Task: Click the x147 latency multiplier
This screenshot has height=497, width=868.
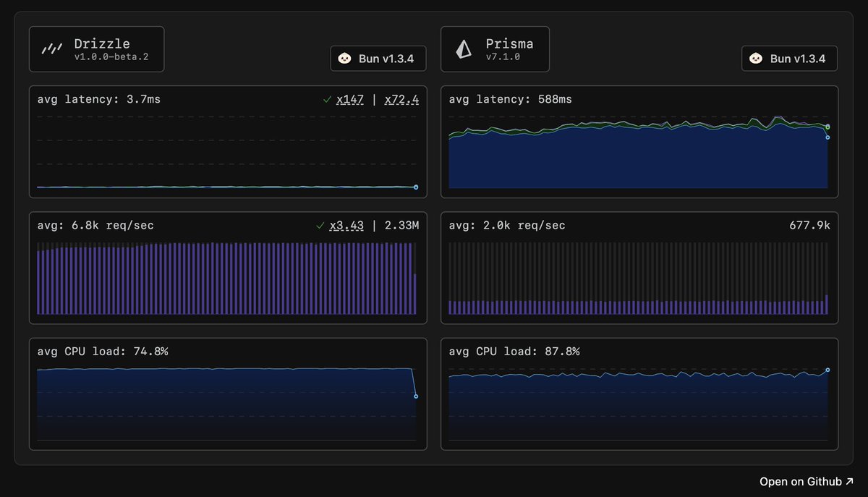Action: 350,100
